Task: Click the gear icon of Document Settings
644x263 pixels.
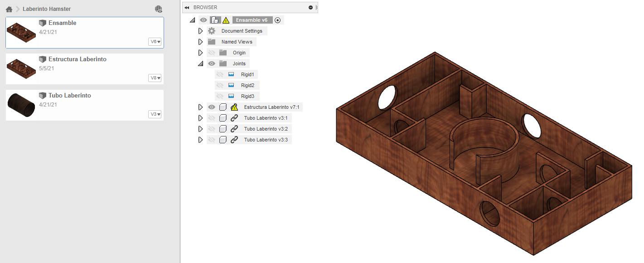Action: [x=212, y=31]
